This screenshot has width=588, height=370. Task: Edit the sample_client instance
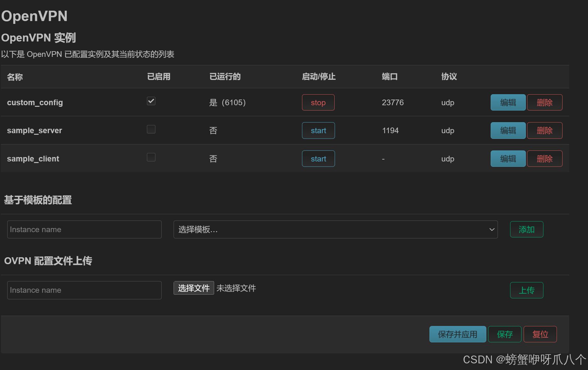tap(508, 159)
